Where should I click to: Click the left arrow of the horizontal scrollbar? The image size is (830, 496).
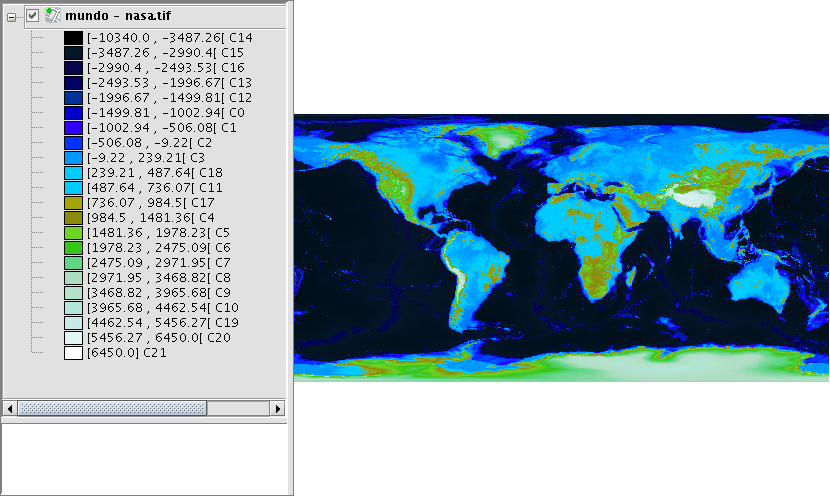click(10, 409)
